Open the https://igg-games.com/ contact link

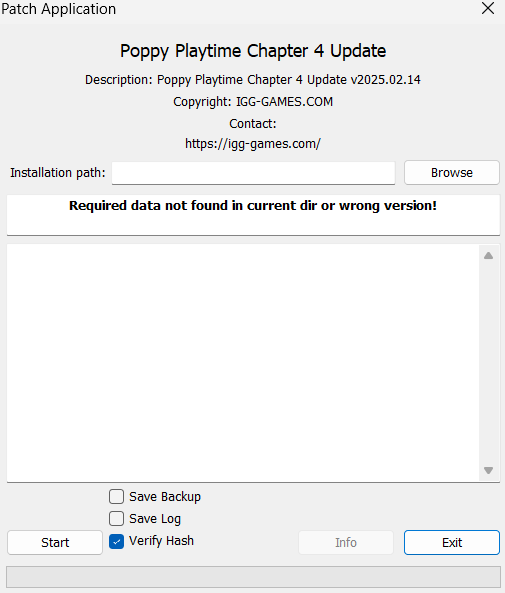(253, 144)
